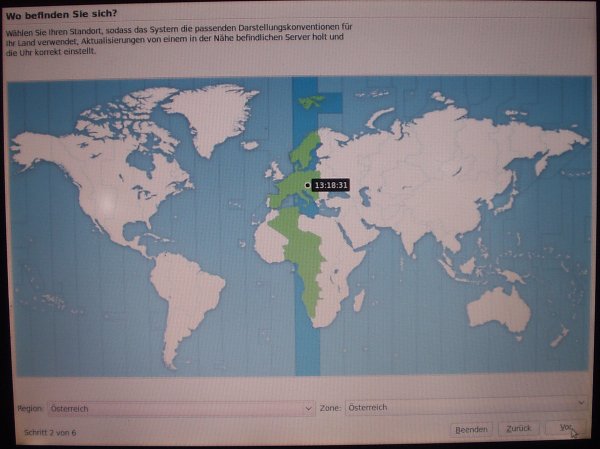
Task: Expand the Zone dropdown list
Action: click(x=463, y=407)
